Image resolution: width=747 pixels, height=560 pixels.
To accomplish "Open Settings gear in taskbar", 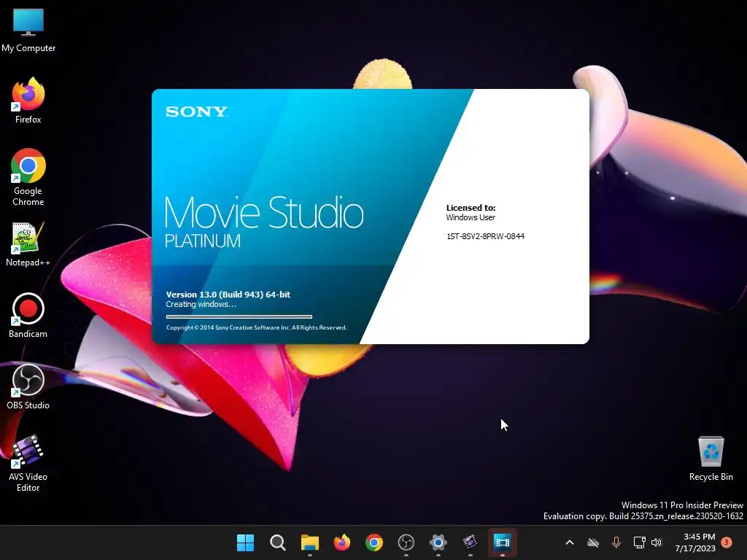I will click(438, 542).
